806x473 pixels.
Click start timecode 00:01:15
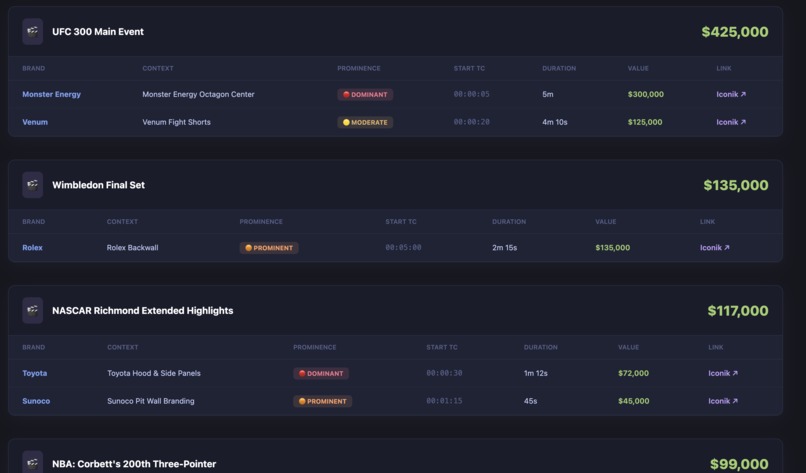tap(444, 401)
